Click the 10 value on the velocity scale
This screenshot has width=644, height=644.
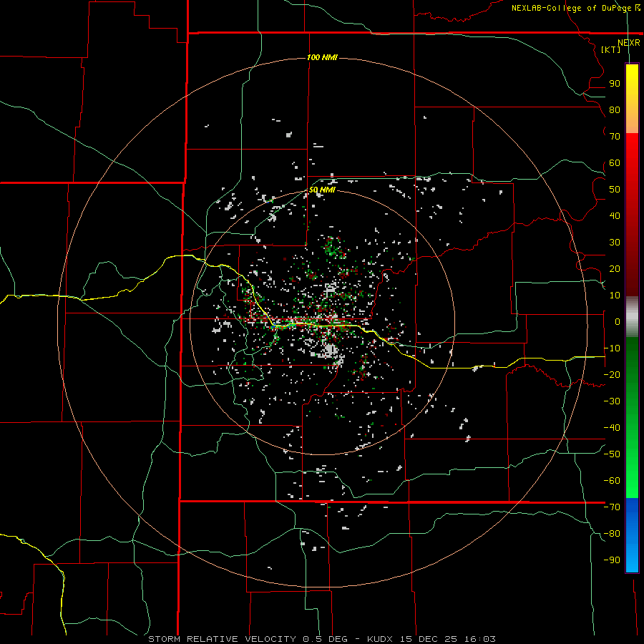click(615, 296)
